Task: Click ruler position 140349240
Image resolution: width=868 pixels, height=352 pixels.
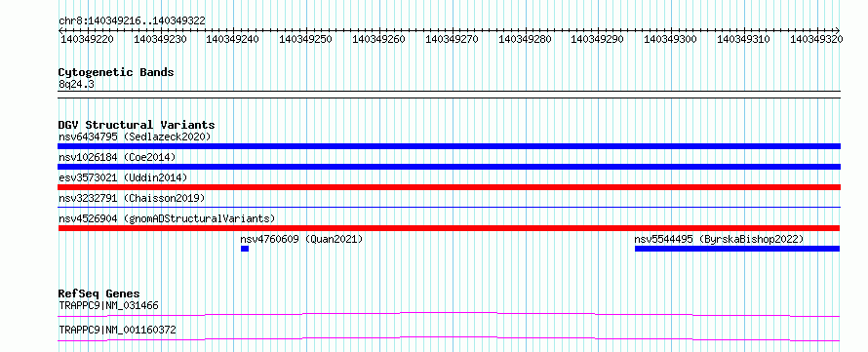Action: 233,39
